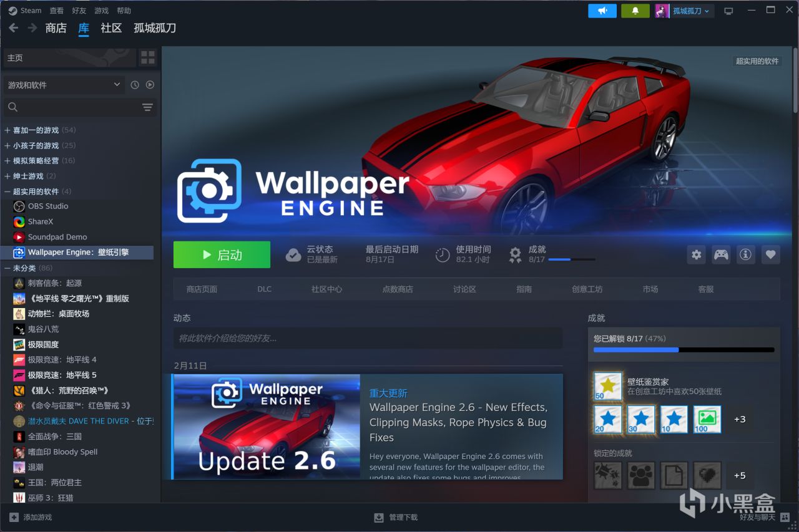The image size is (799, 532).
Task: Add Wallpaper Engine to favorites heart
Action: 770,254
